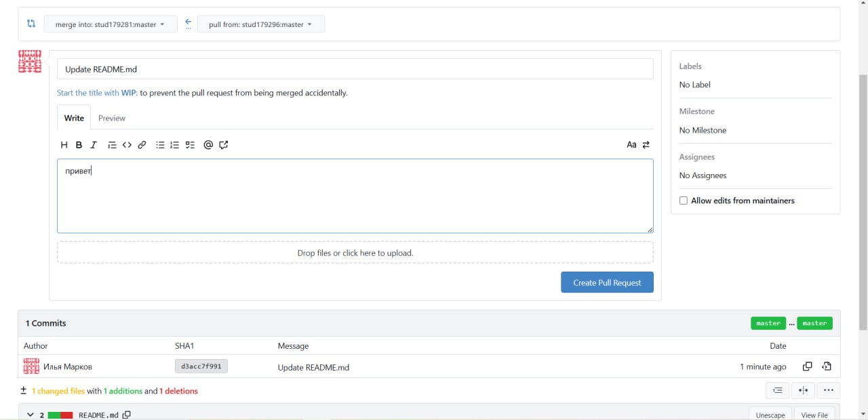
Task: Click the Create Pull Request button
Action: click(x=607, y=282)
